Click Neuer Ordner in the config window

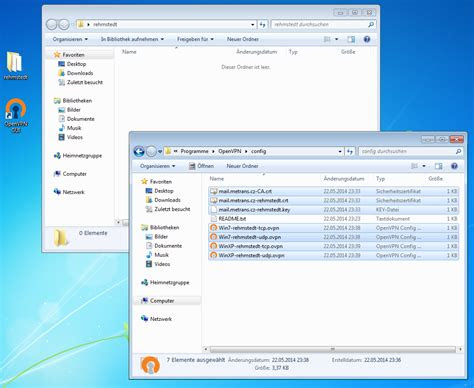242,166
